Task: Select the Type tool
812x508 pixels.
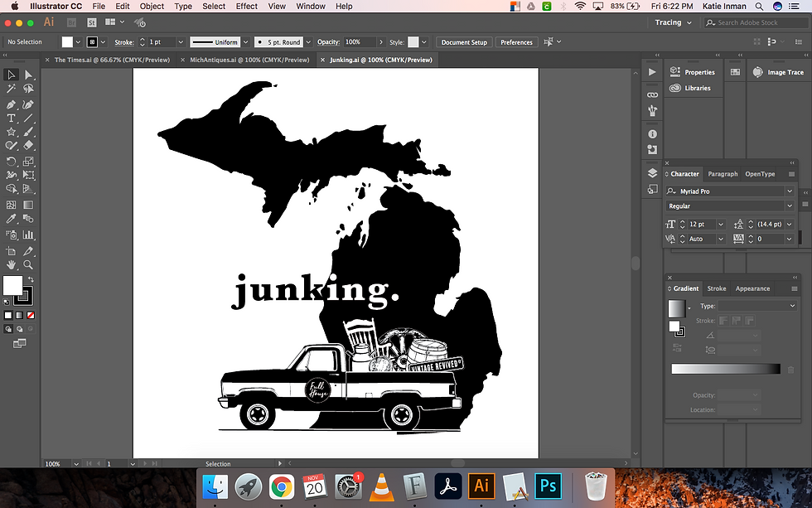Action: coord(12,119)
